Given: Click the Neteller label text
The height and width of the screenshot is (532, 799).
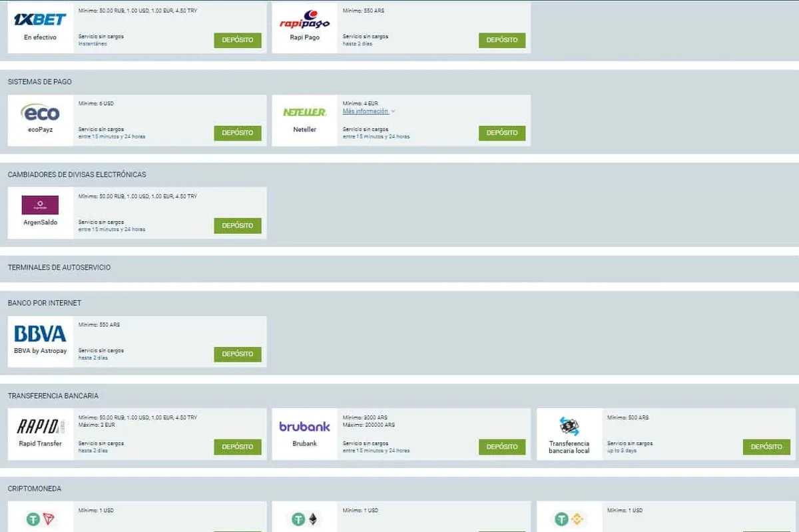Looking at the screenshot, I should click(304, 129).
